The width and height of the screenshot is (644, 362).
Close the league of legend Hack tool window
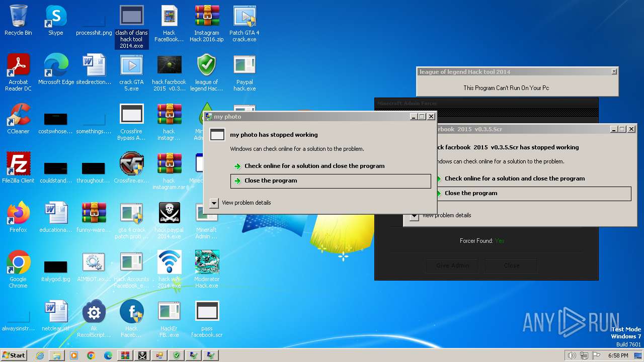click(614, 72)
